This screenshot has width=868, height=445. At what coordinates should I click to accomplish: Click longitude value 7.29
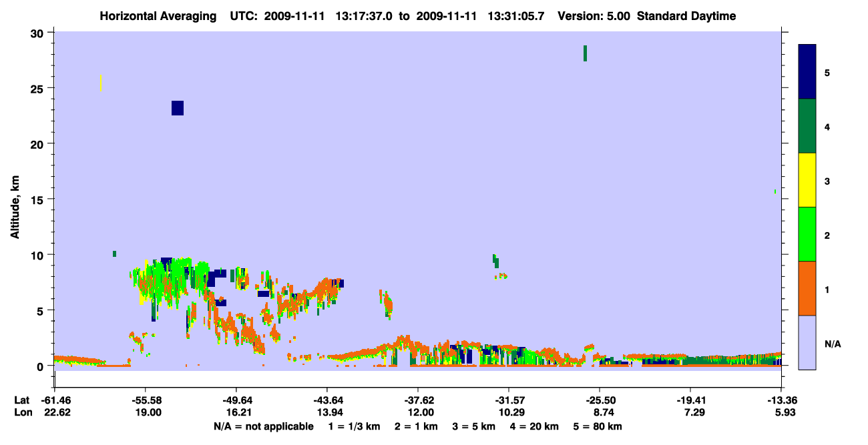coord(694,413)
